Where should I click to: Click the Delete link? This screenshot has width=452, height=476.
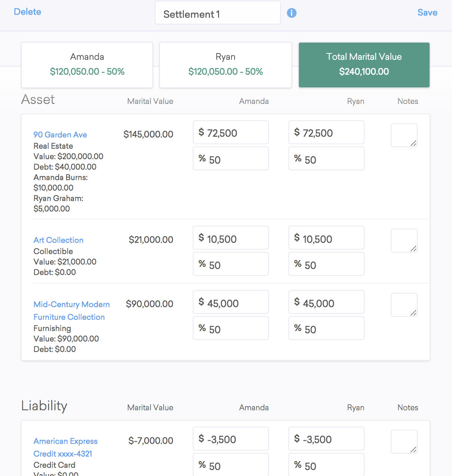click(27, 12)
